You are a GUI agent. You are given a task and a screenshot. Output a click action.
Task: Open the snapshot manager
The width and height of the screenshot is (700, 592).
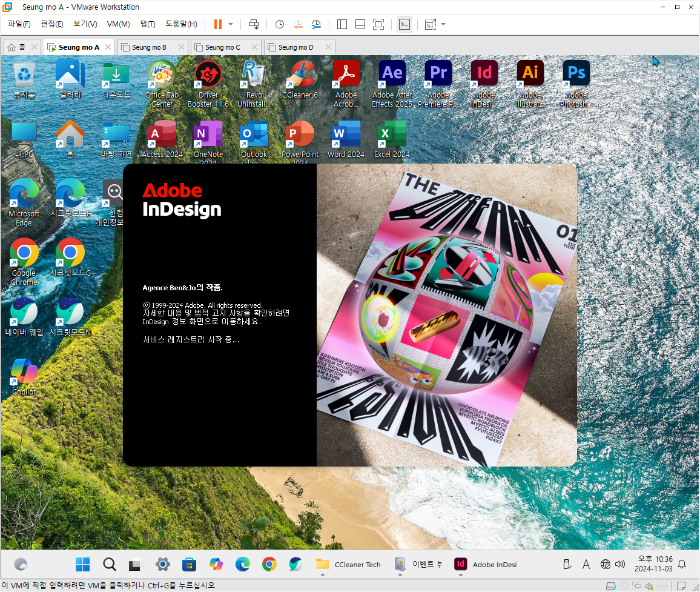(x=316, y=24)
